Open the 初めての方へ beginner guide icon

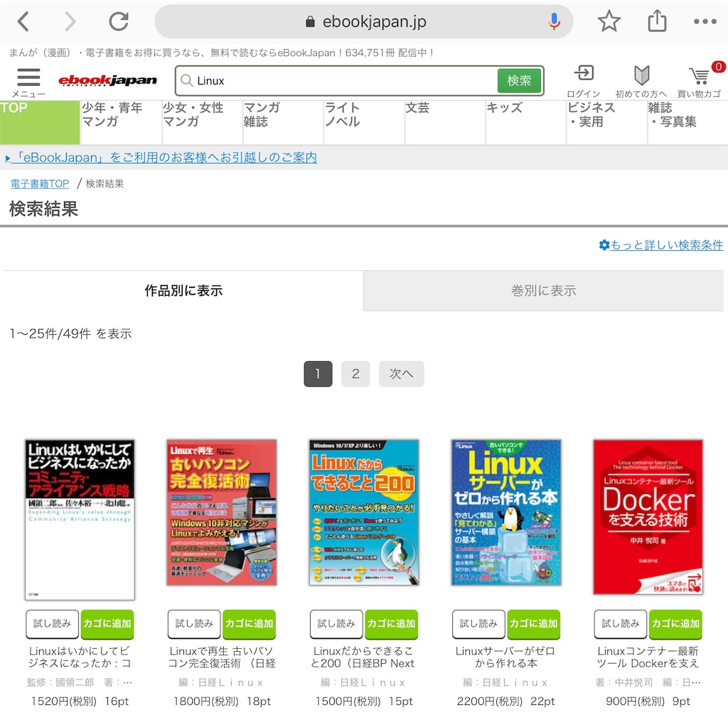[641, 82]
